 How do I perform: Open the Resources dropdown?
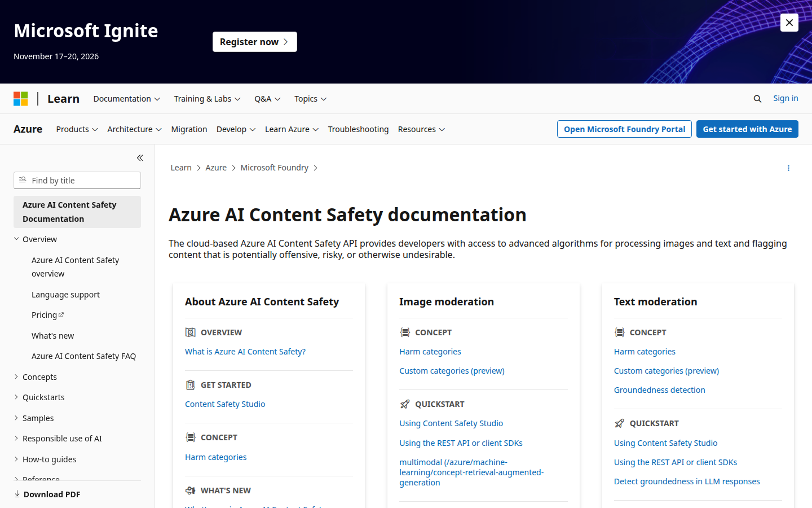click(x=422, y=129)
